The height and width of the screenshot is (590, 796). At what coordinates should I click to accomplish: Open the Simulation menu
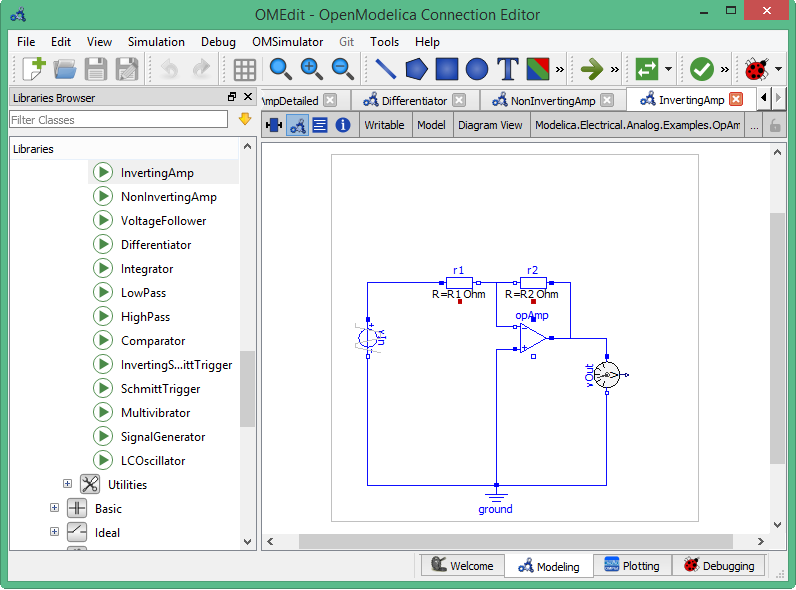point(156,42)
